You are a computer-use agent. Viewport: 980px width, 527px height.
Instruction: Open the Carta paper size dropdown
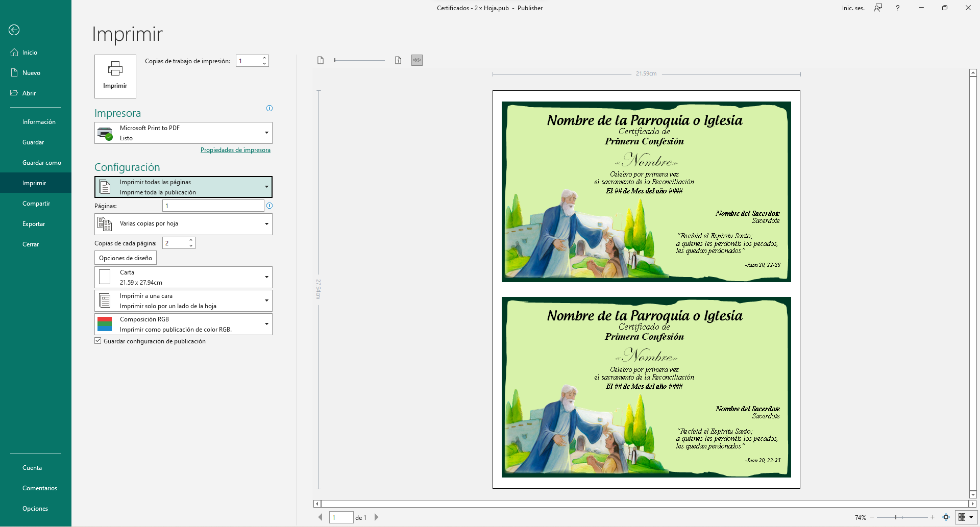point(183,278)
